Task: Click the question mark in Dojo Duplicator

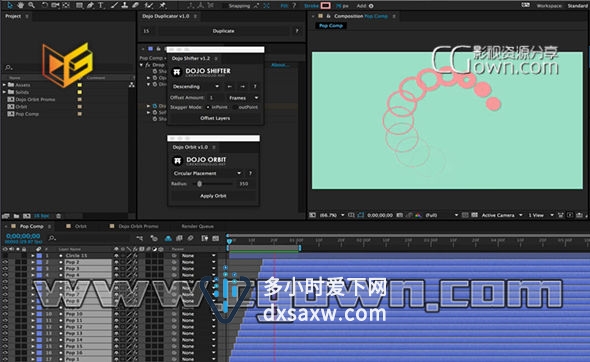Action: pyautogui.click(x=297, y=31)
